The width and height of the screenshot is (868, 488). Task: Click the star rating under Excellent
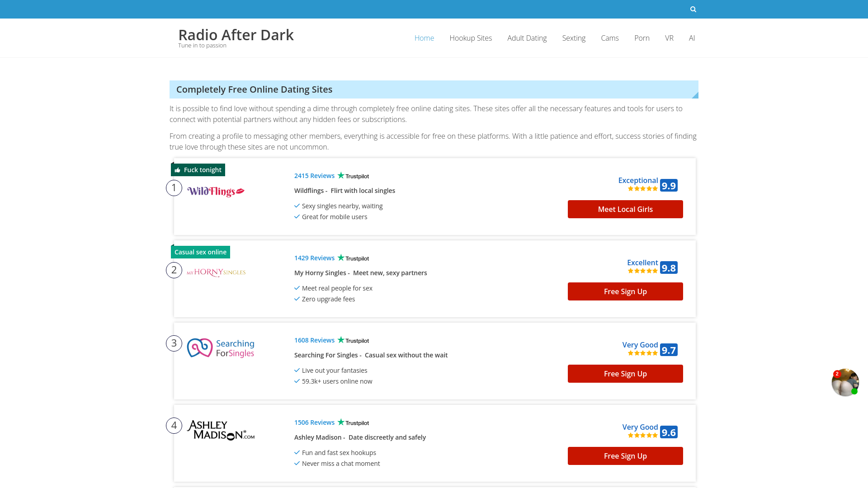coord(643,271)
